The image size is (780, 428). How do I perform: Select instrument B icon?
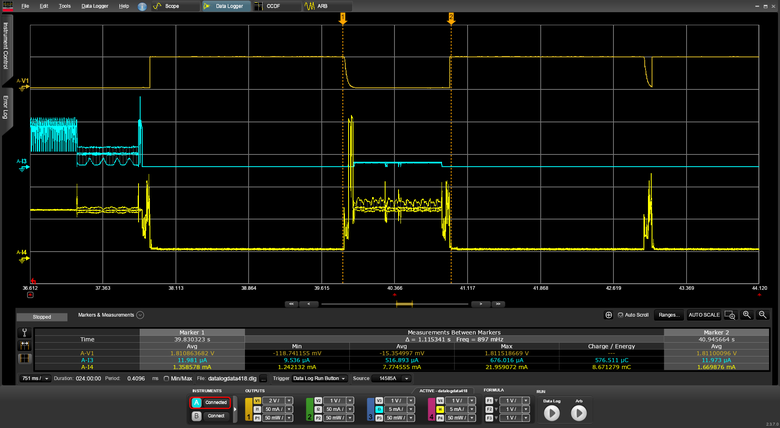pyautogui.click(x=196, y=416)
